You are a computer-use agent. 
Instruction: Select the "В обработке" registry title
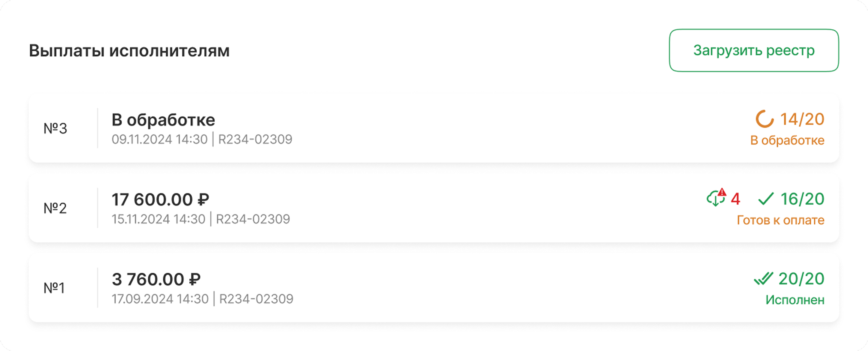tap(163, 120)
